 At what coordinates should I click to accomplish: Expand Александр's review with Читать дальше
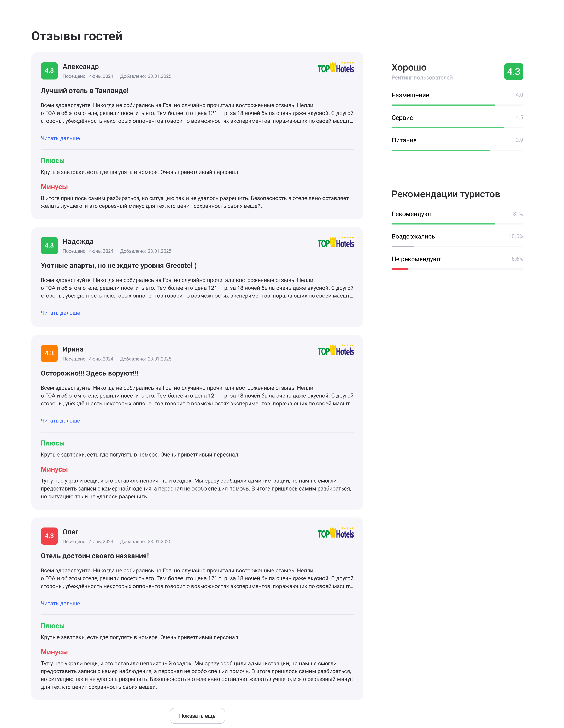[60, 138]
